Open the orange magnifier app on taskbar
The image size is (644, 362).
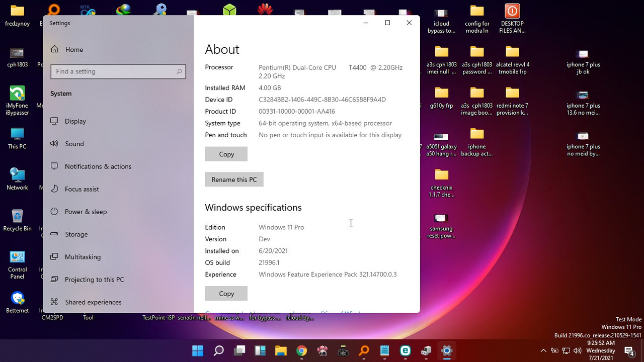[x=364, y=350]
